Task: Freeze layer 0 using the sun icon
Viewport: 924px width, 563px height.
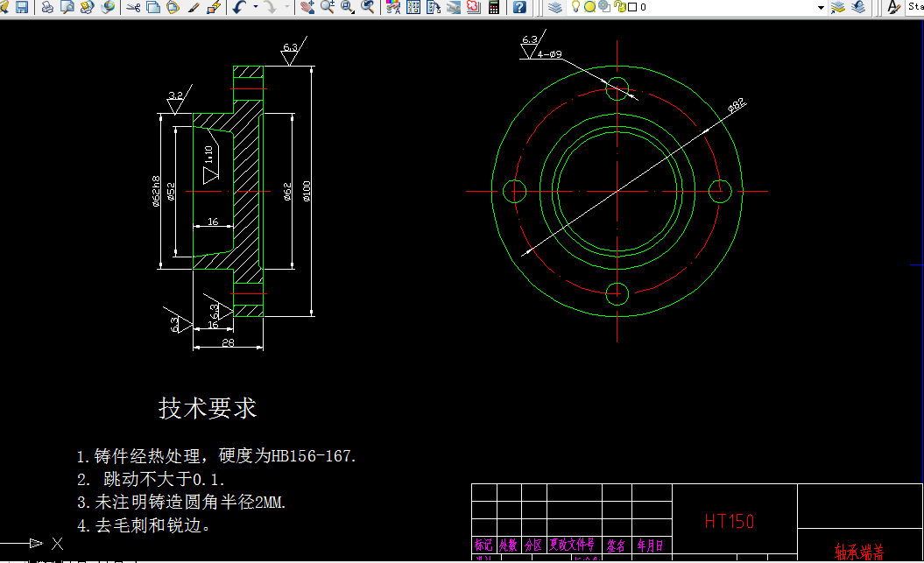Action: [589, 7]
